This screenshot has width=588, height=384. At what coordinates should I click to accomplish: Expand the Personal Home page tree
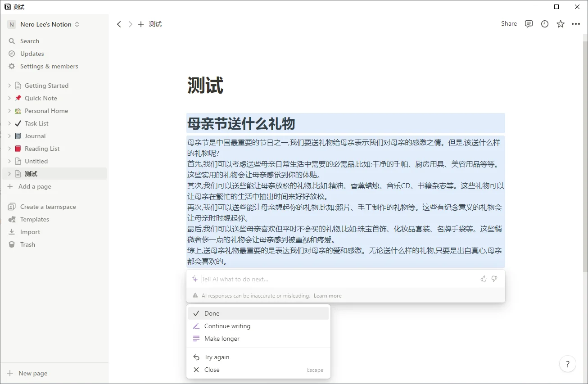pyautogui.click(x=9, y=111)
